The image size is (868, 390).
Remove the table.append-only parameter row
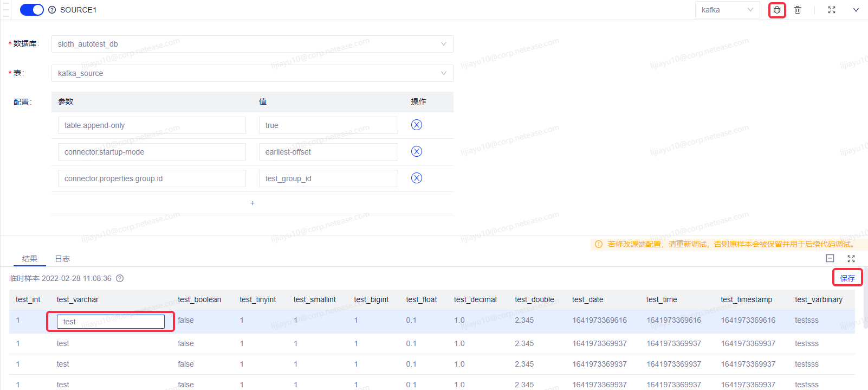(x=416, y=125)
